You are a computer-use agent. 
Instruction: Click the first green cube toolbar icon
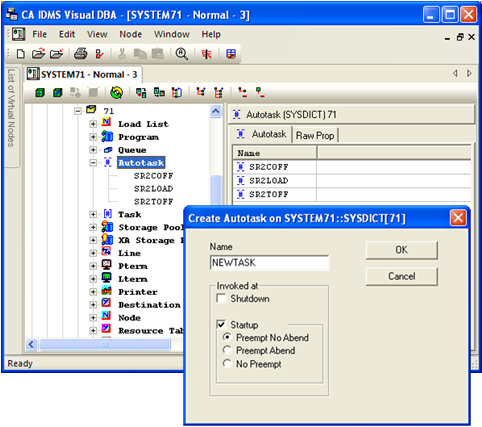click(40, 93)
